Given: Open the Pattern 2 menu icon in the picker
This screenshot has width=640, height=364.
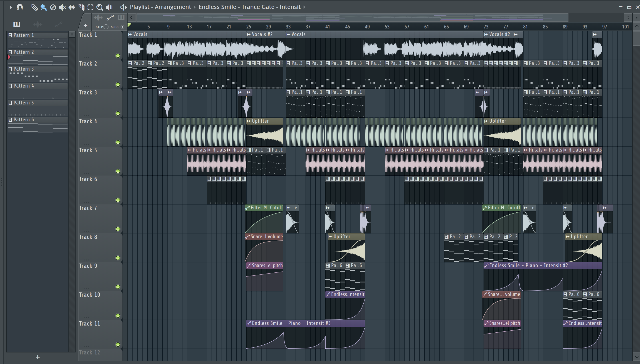Looking at the screenshot, I should click(x=10, y=52).
